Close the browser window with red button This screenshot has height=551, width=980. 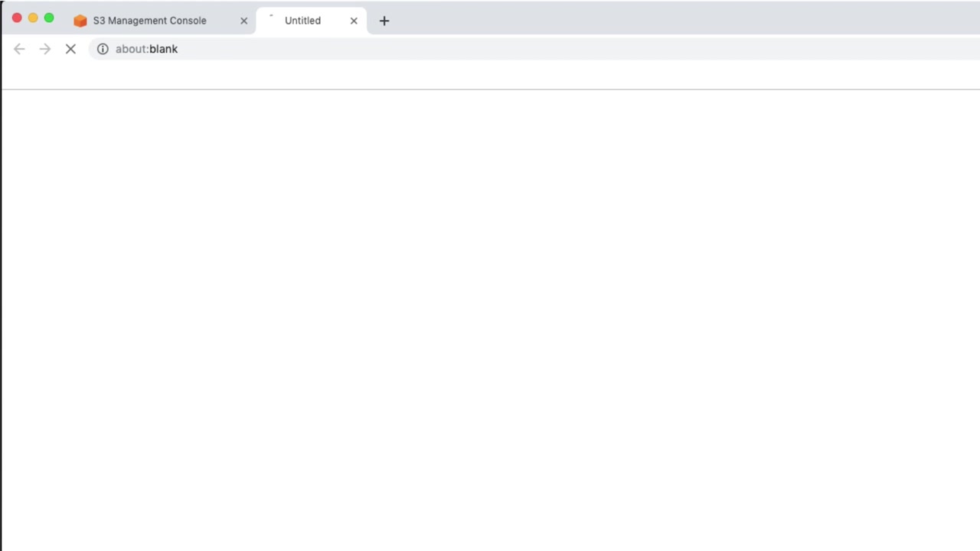click(x=17, y=18)
